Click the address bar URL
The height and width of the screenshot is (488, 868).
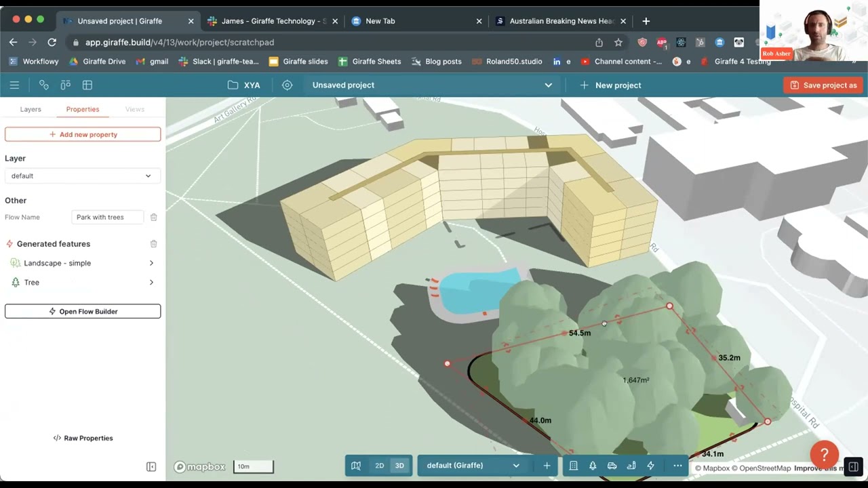click(180, 42)
